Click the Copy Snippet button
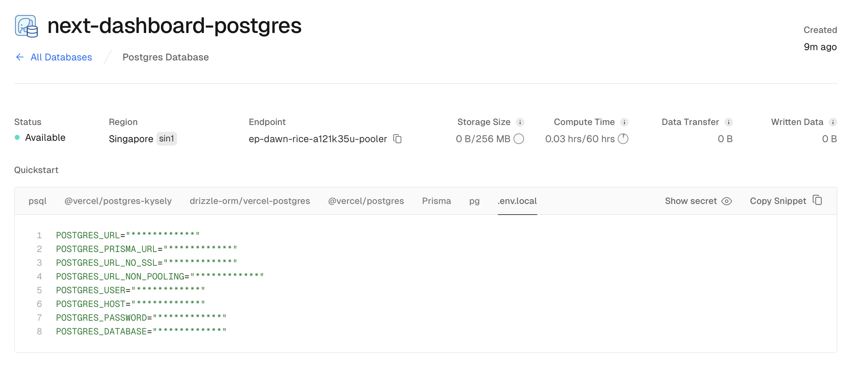 (x=778, y=201)
